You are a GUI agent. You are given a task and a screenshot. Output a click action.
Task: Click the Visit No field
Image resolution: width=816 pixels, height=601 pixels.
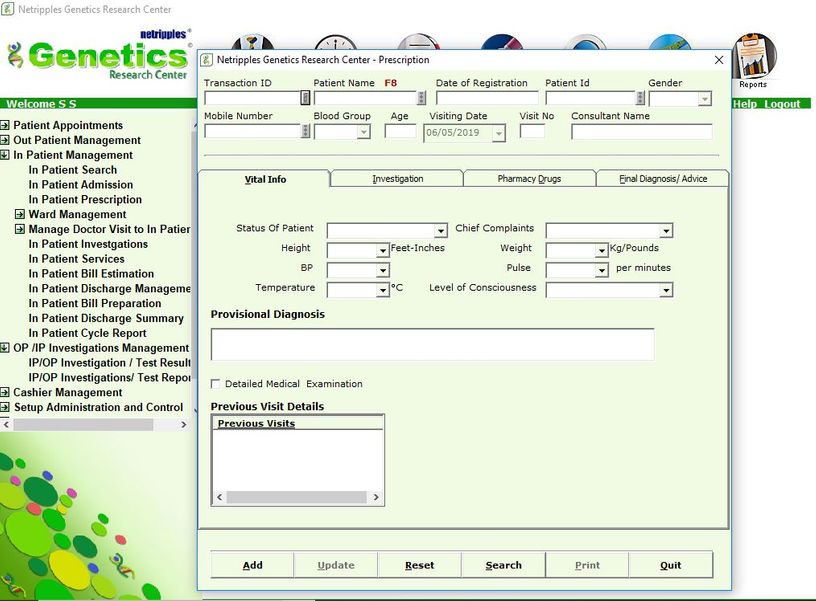[x=532, y=131]
